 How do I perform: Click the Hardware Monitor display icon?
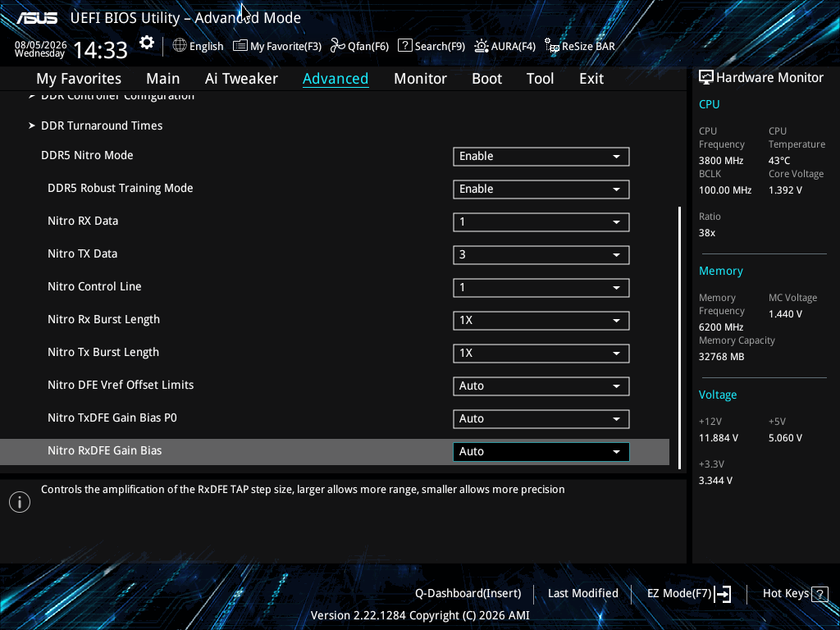(706, 78)
